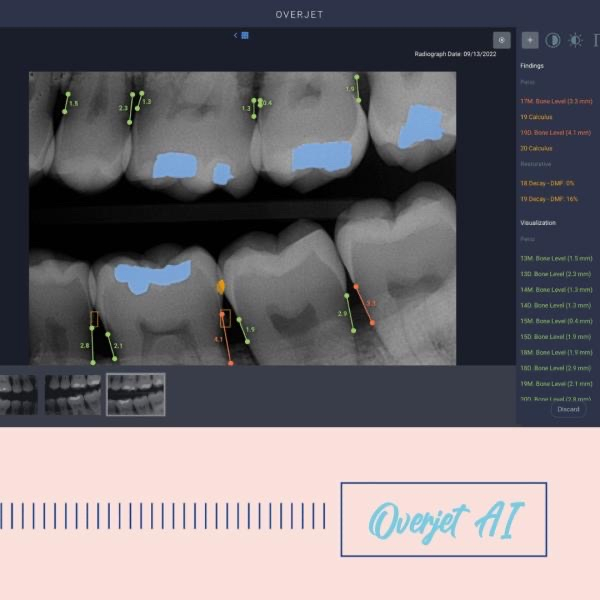
Task: Select visualization 15M Bone Level 0.4 mm
Action: coord(556,321)
